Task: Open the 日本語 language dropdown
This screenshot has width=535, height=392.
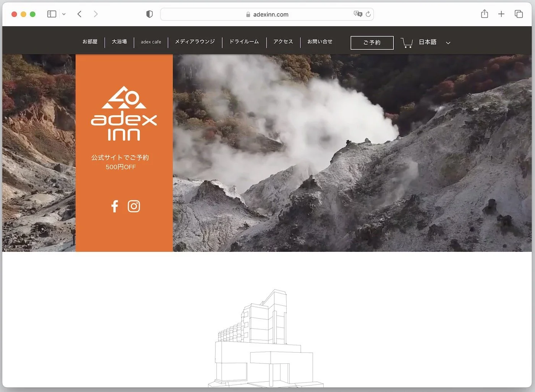Action: coord(427,42)
